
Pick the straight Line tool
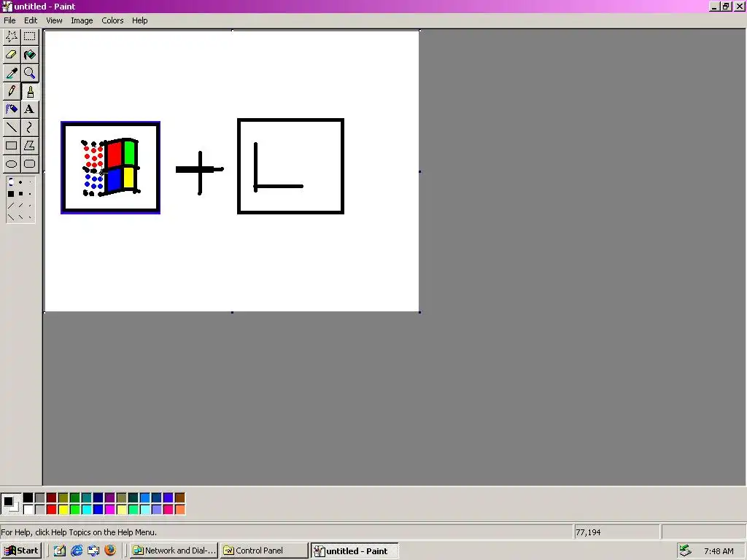(12, 127)
